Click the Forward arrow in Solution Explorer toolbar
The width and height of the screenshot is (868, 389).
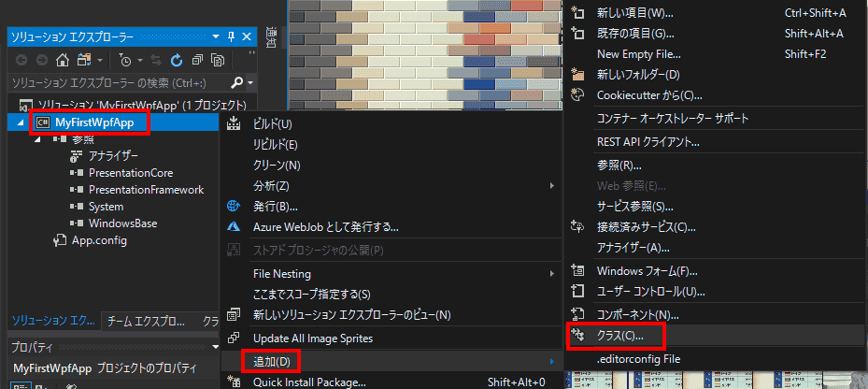tap(42, 60)
